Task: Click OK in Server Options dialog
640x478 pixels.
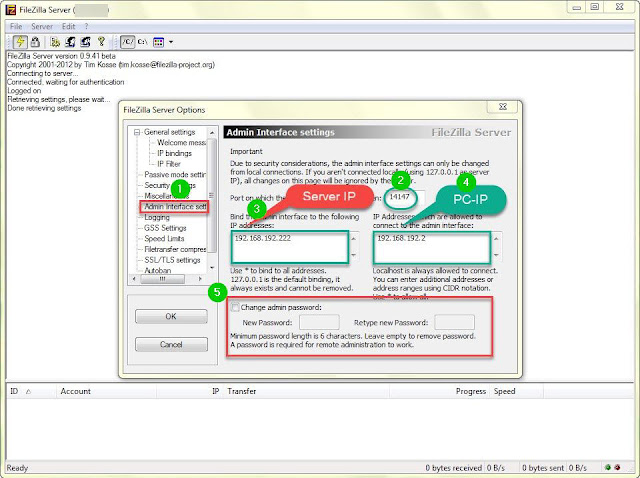Action: pos(171,316)
